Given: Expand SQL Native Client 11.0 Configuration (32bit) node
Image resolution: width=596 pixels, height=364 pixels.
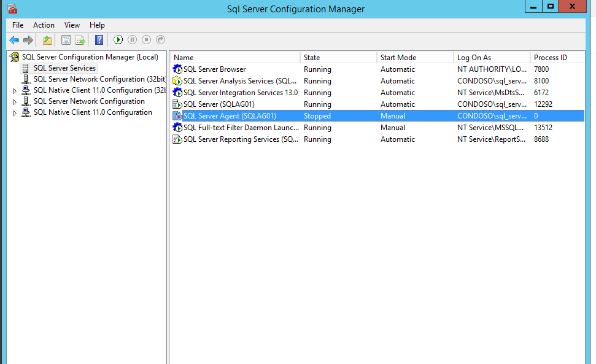Looking at the screenshot, I should pyautogui.click(x=15, y=91).
